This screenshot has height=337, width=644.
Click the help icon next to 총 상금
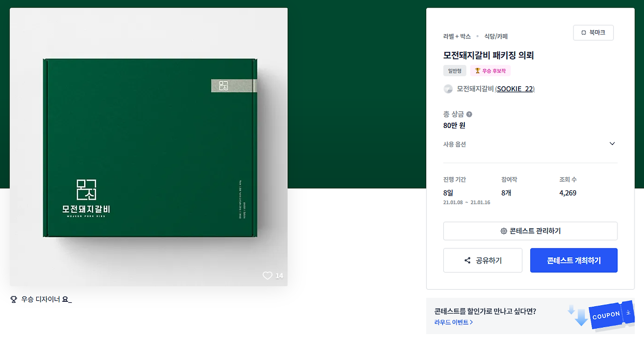point(469,114)
